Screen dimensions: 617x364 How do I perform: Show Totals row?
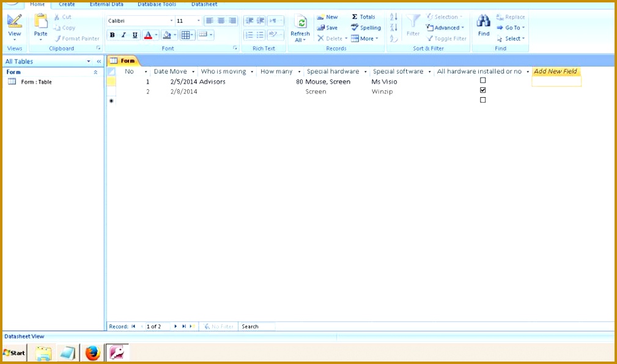(364, 17)
